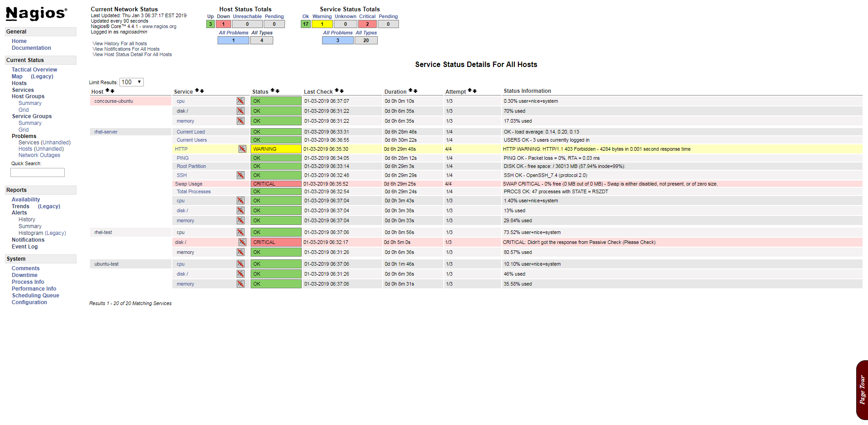The width and height of the screenshot is (868, 425).
Task: Open the Swap Usage service link
Action: pyautogui.click(x=189, y=184)
